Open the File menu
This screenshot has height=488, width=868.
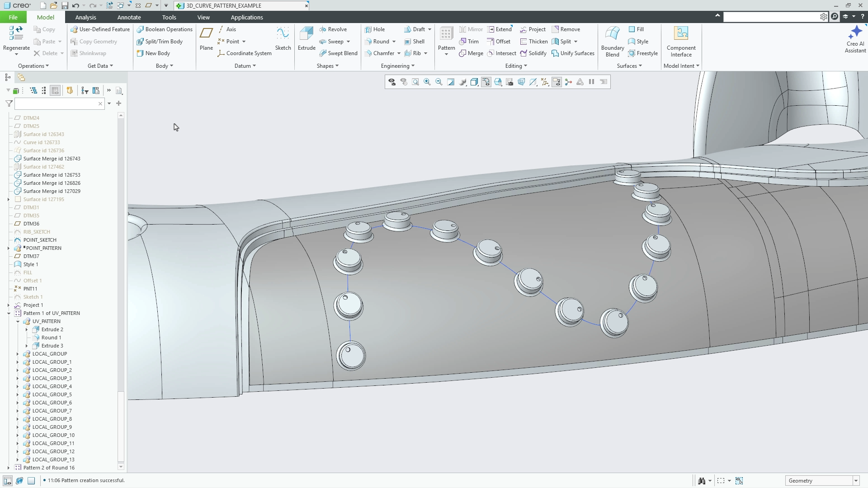13,17
